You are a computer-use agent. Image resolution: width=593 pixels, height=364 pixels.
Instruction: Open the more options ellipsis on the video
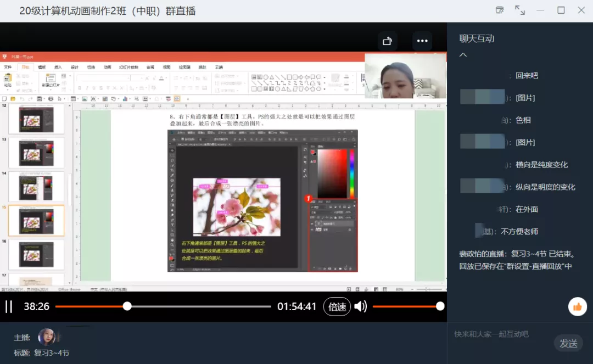coord(422,41)
